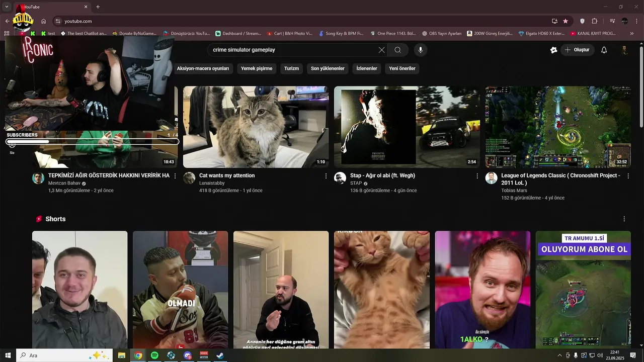
Task: Open the YouTube account avatar menu
Action: pyautogui.click(x=624, y=50)
